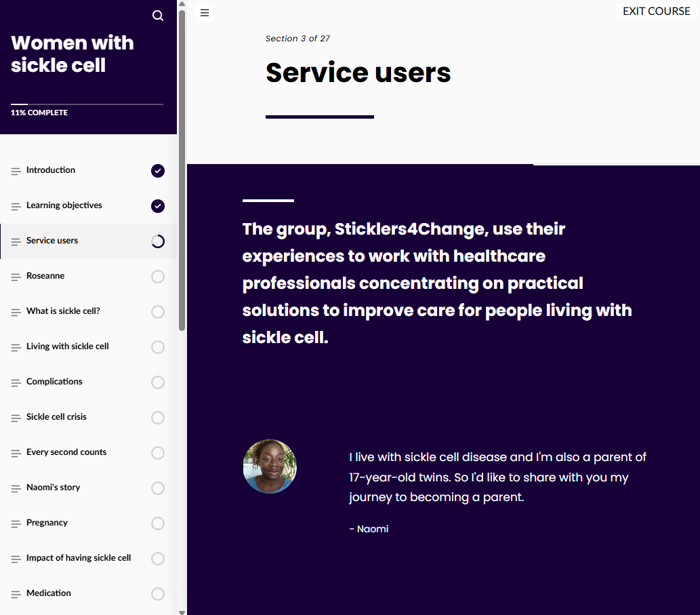Click the 'Service users' page heading

(x=358, y=73)
